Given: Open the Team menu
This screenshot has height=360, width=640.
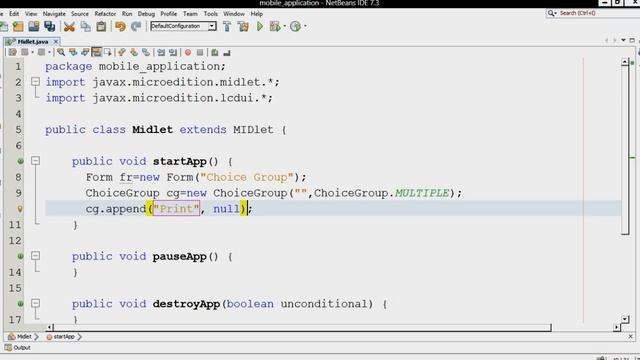Looking at the screenshot, I should 190,14.
